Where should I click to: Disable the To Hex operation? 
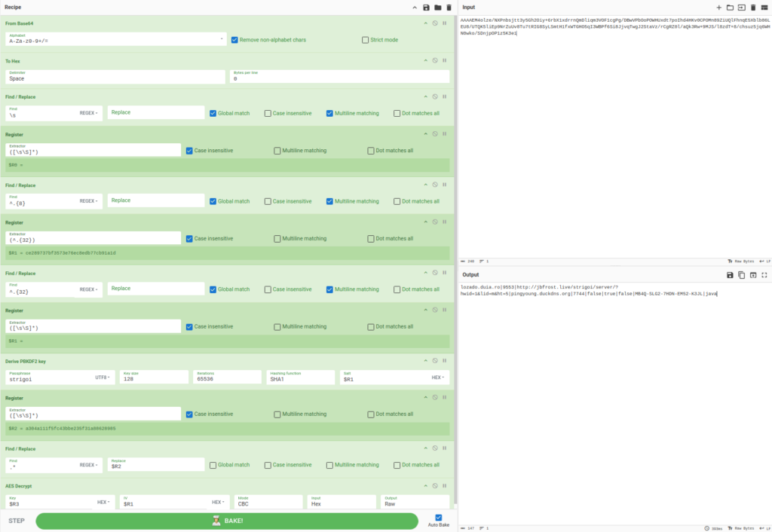click(x=434, y=60)
